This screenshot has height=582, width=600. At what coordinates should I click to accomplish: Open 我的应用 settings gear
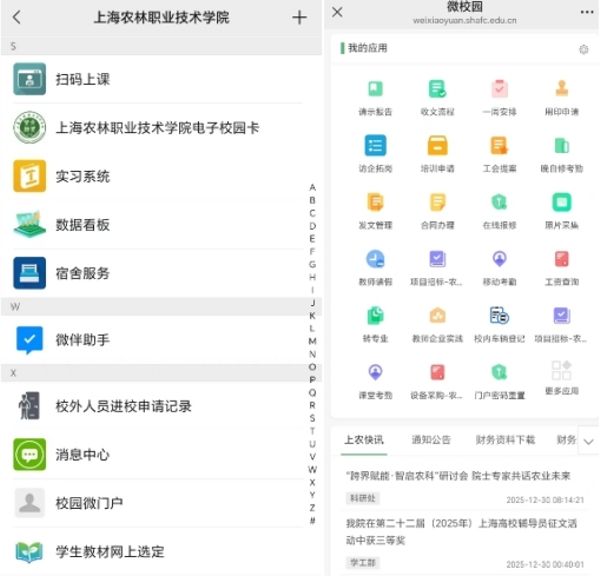point(584,49)
